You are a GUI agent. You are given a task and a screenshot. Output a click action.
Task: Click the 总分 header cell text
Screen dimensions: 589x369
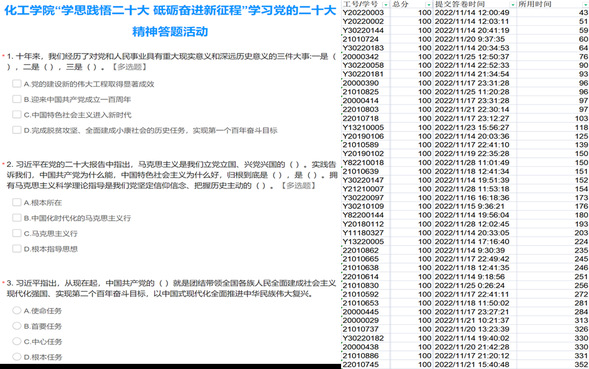tap(400, 4)
